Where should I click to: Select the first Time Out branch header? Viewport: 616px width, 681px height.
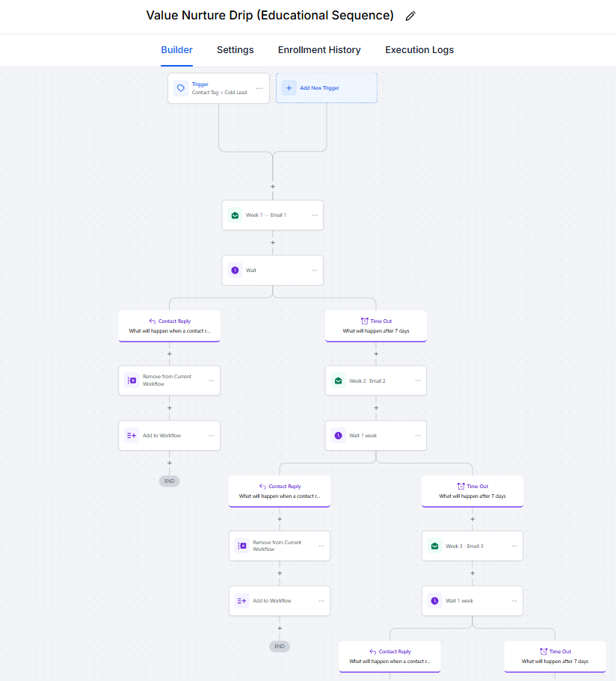(376, 325)
